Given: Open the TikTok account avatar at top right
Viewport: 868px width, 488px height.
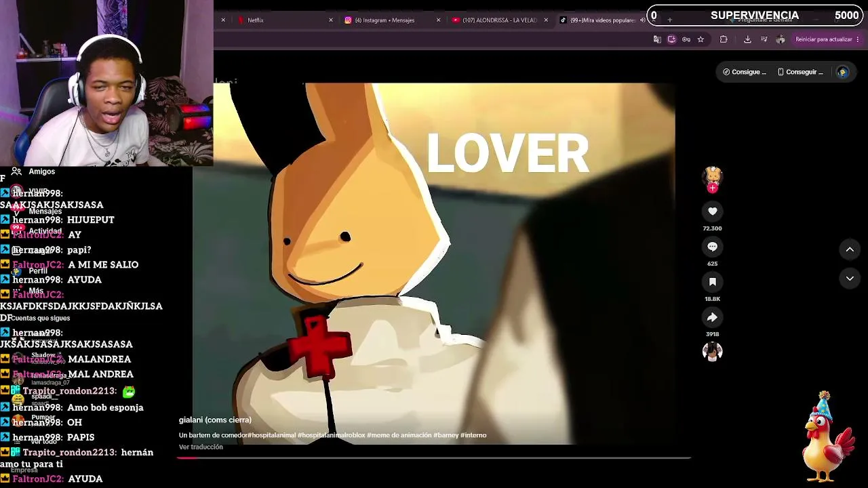Looking at the screenshot, I should tap(843, 72).
